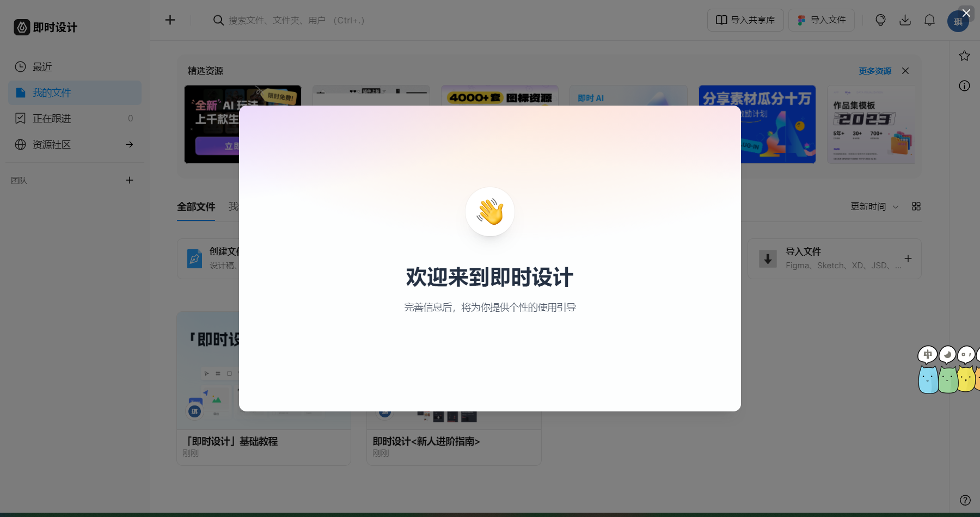Close the welcome dialog with the X
Image resolution: width=980 pixels, height=517 pixels.
click(966, 13)
